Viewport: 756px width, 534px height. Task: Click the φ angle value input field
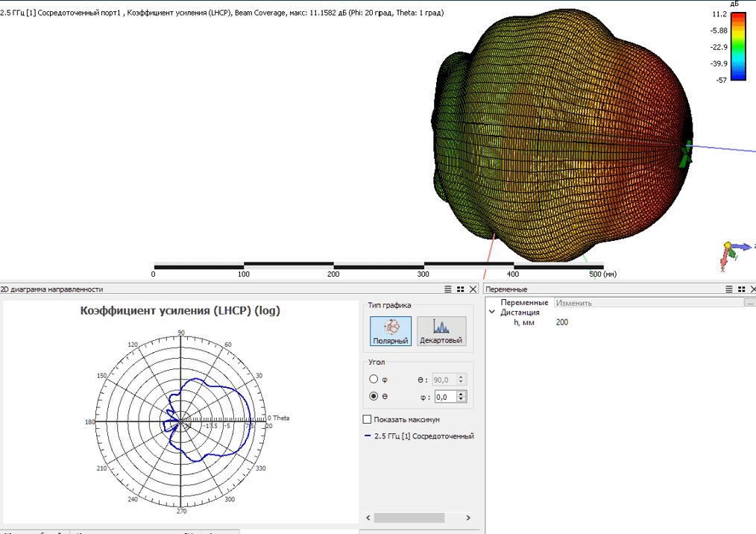[x=444, y=397]
